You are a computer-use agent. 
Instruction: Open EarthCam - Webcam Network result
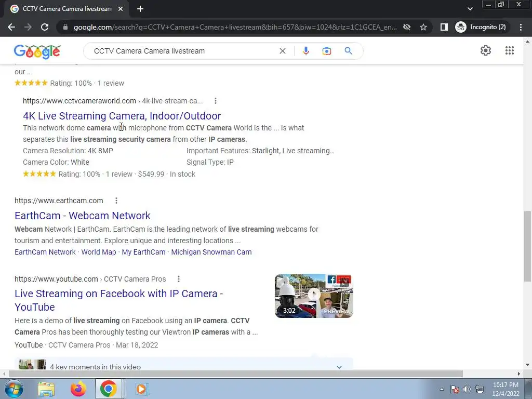[x=83, y=216]
